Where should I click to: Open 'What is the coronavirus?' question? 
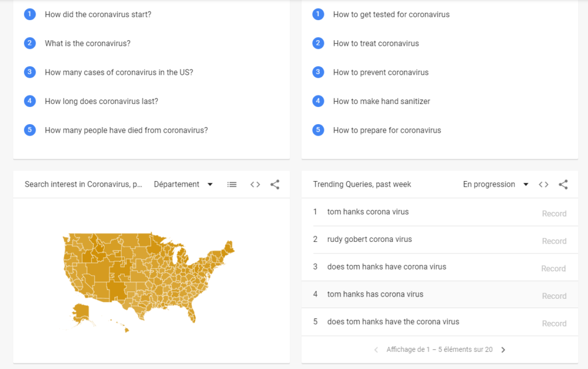point(87,44)
